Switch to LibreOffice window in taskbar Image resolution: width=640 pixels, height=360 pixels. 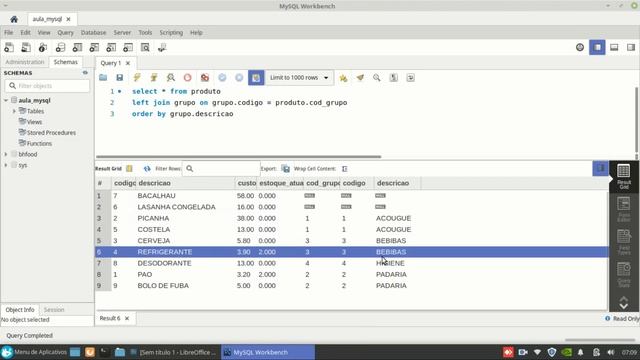(173, 352)
